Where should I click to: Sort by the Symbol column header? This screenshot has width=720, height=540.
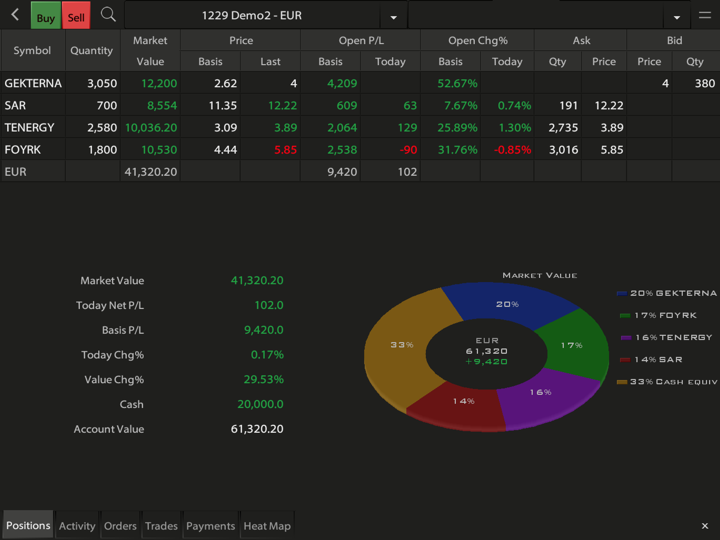coord(33,50)
